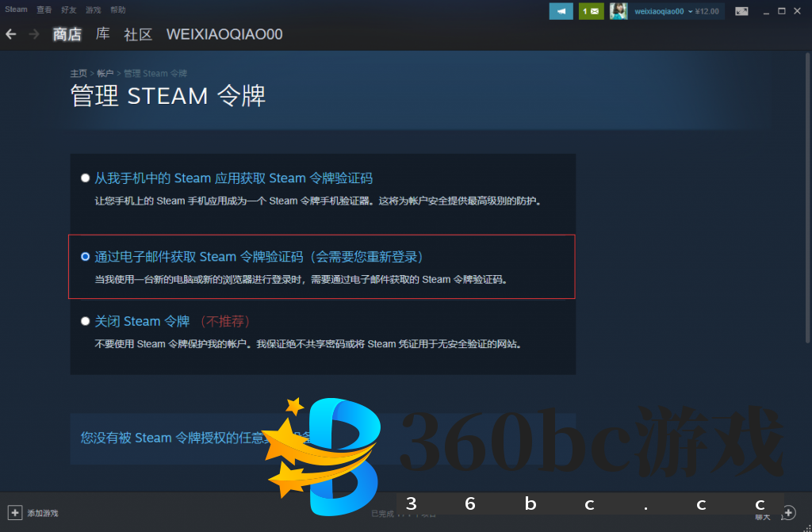This screenshot has width=812, height=532.
Task: Click the add game plus icon
Action: click(14, 513)
